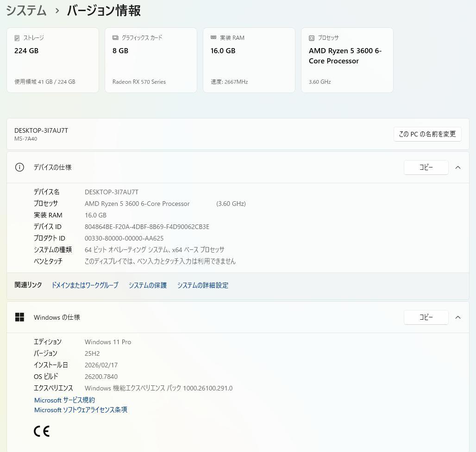This screenshot has width=476, height=452.
Task: Open システムの詳細設定 link
Action: click(202, 285)
